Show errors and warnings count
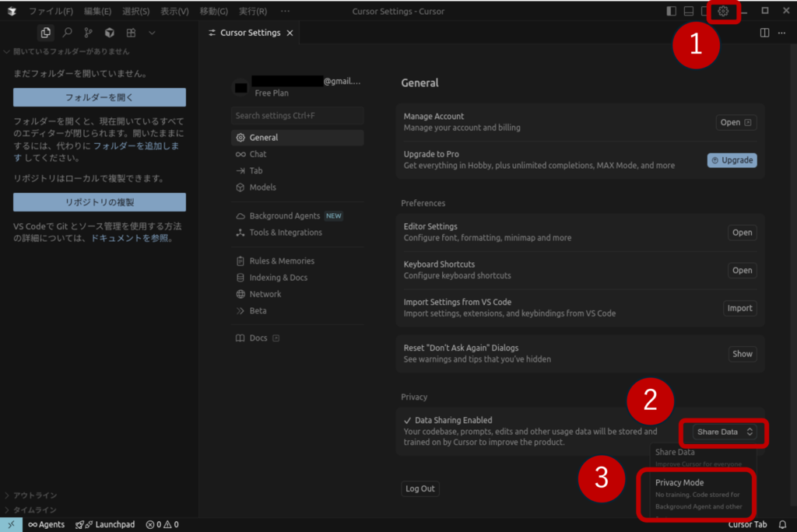The image size is (797, 532). coord(162,524)
